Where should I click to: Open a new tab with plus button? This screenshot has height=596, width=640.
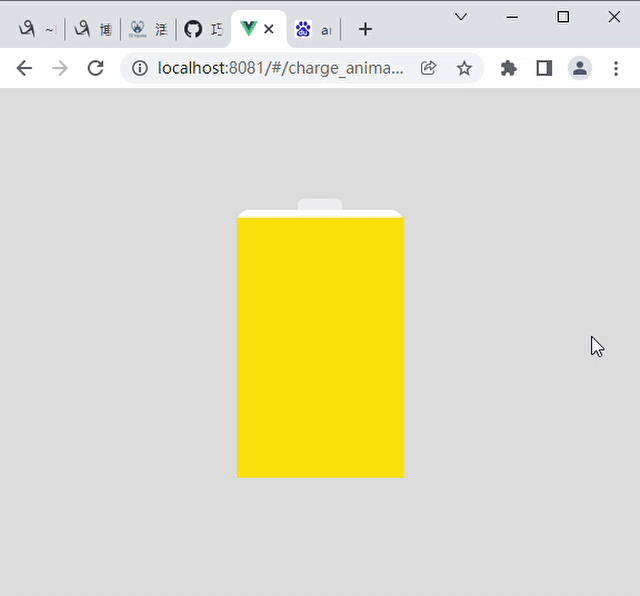365,29
